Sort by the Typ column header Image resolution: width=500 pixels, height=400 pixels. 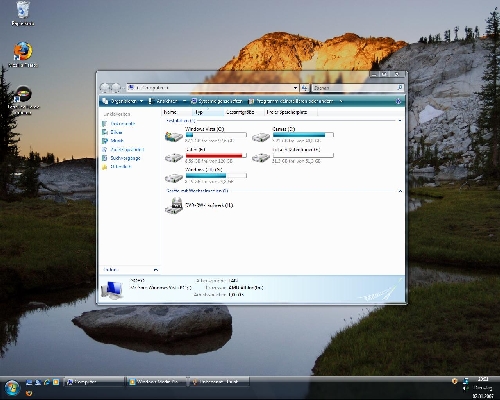[208, 112]
